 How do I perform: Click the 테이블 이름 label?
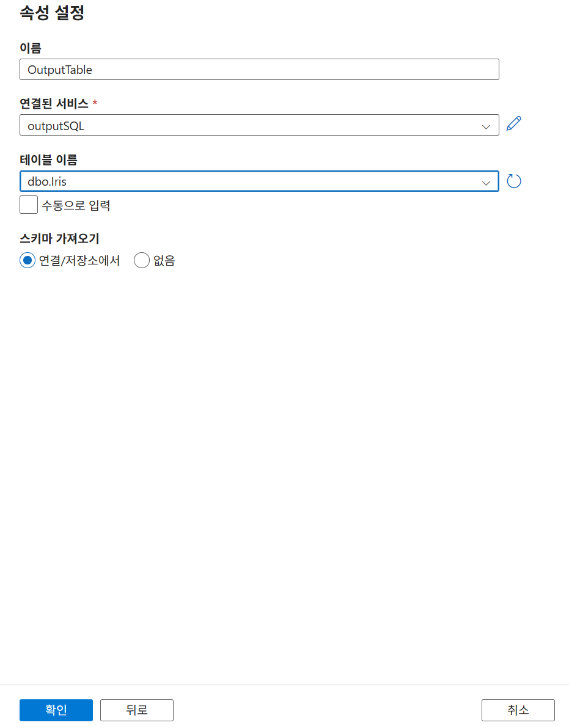(48, 160)
